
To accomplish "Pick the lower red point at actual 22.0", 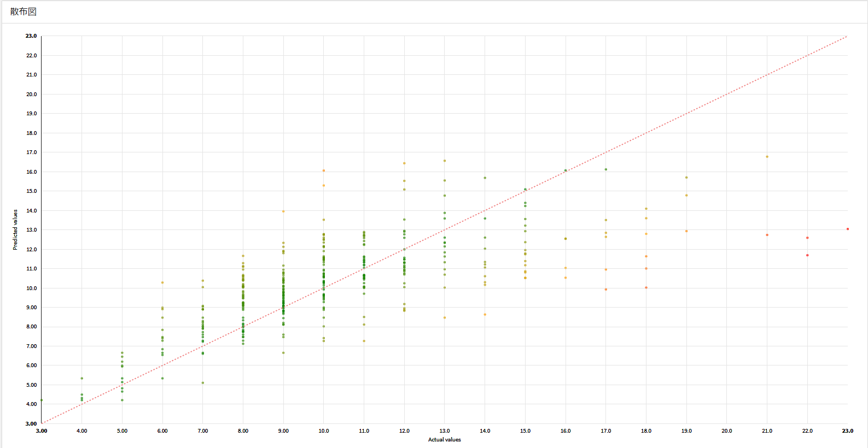I will click(x=807, y=255).
